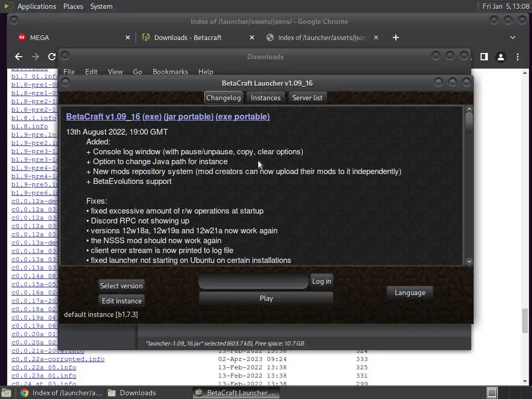Open Edit menu in Downloads window
532x399 pixels.
tap(91, 72)
